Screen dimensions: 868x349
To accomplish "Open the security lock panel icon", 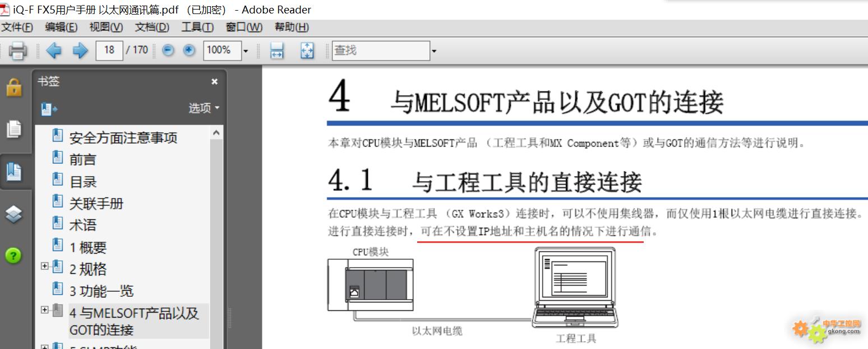I will click(13, 88).
